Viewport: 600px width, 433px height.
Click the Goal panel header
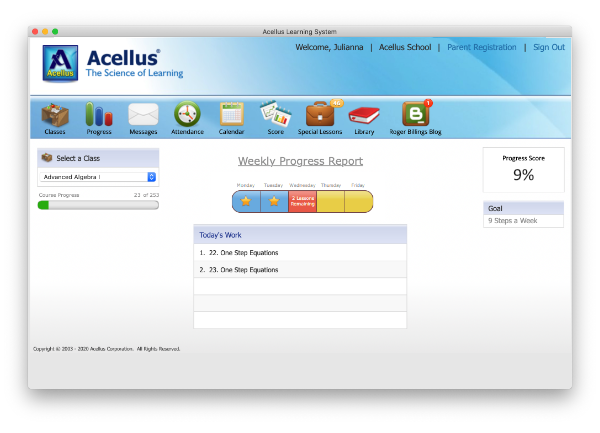(x=523, y=208)
